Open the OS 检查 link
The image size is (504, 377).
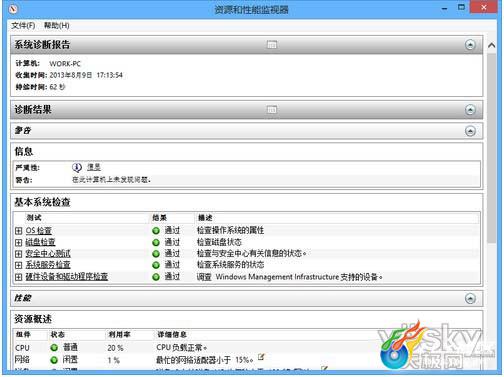pyautogui.click(x=39, y=230)
